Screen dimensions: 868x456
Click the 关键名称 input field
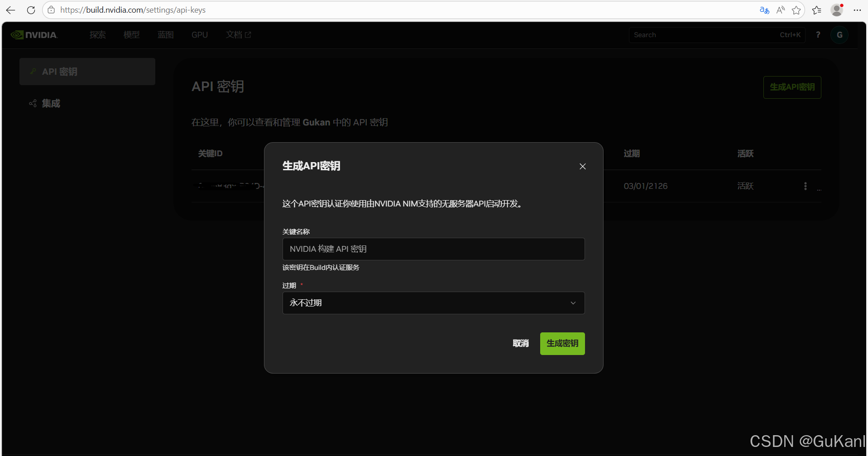433,249
